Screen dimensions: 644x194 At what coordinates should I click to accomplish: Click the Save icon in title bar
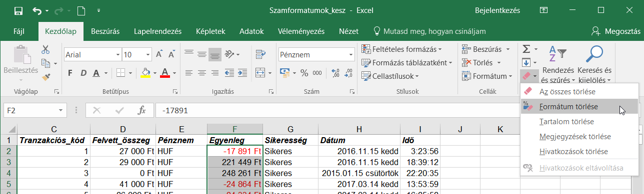click(18, 10)
